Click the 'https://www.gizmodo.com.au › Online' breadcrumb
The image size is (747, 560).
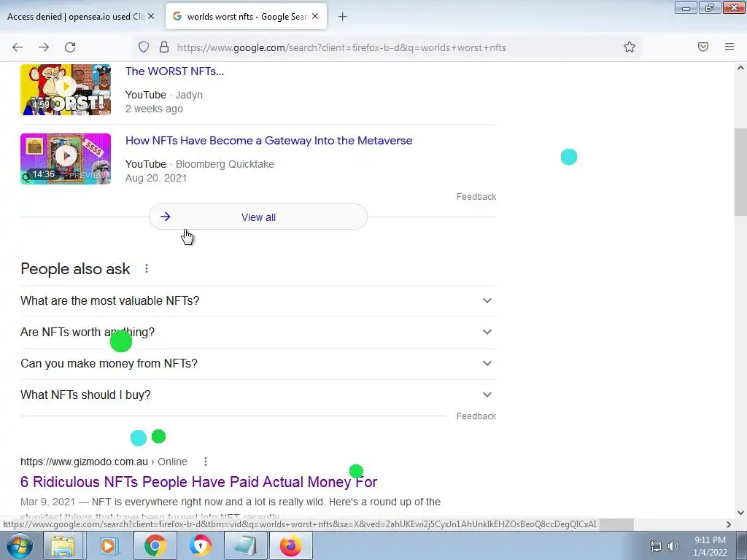click(x=104, y=462)
